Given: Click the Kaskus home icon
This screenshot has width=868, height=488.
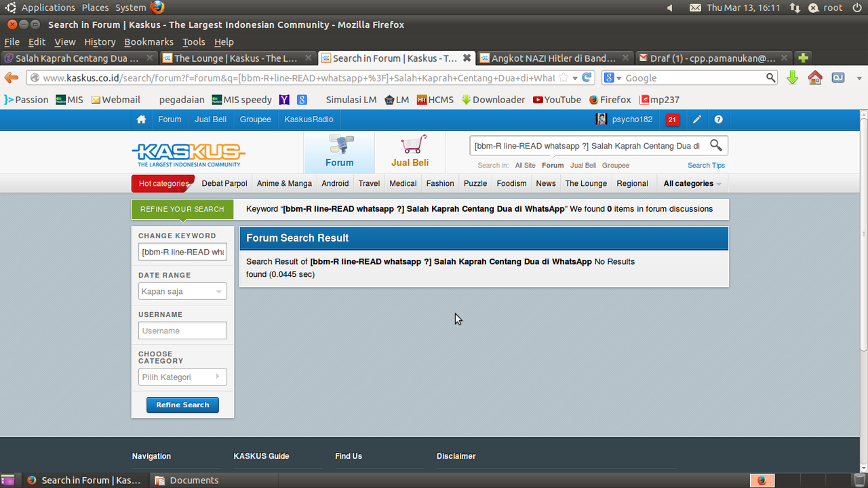Looking at the screenshot, I should (x=141, y=119).
